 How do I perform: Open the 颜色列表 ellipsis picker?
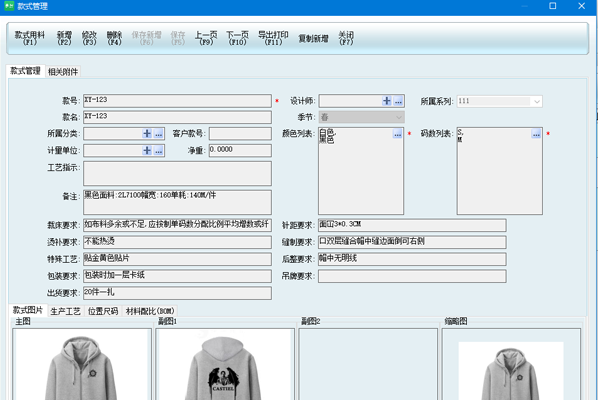397,133
